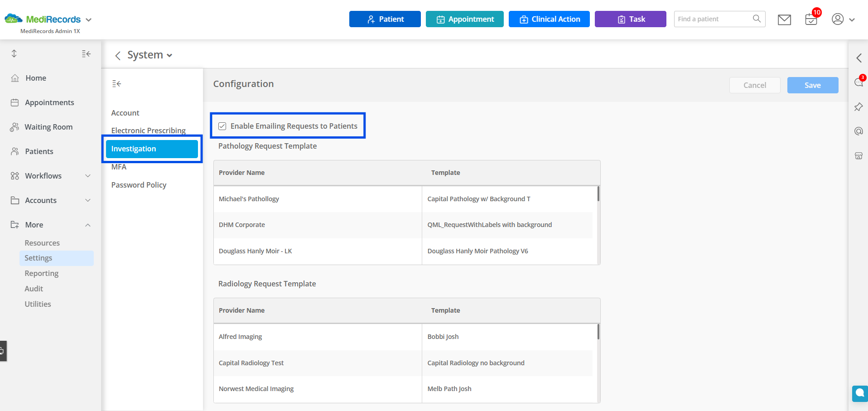This screenshot has height=411, width=868.
Task: Select the Investigation settings tab
Action: point(152,149)
